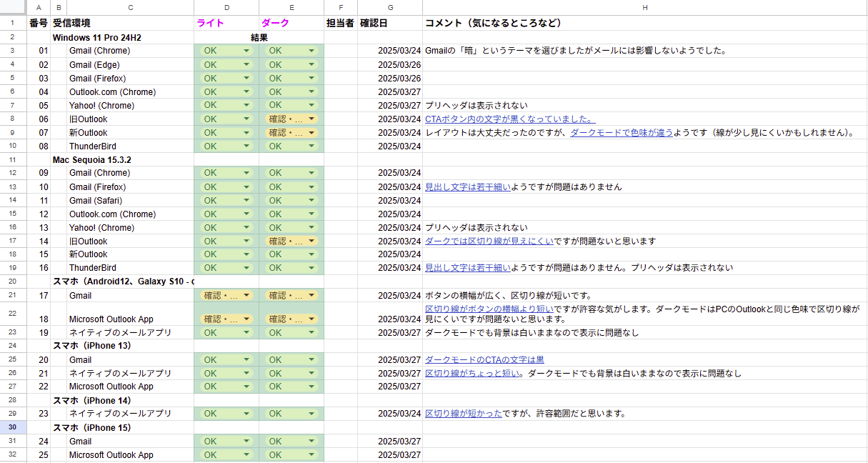Expand the ダーク dropdown for Microsoft Outlook App in row 22
The height and width of the screenshot is (463, 868).
311,319
